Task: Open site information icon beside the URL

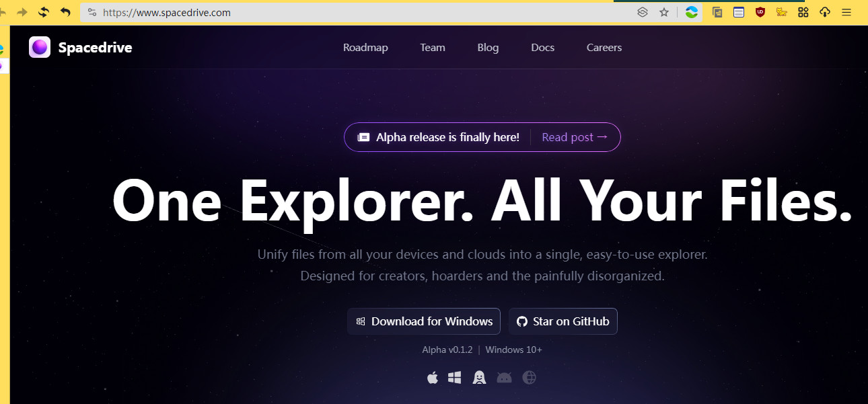Action: tap(92, 12)
